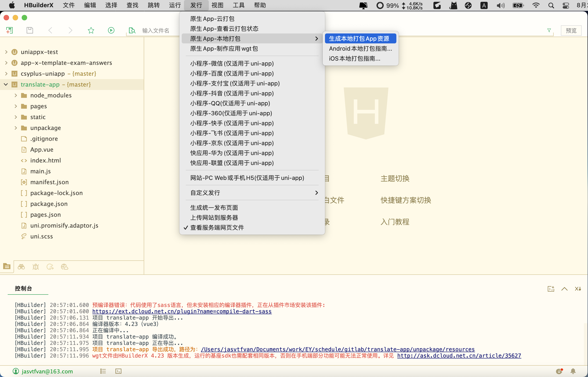Open project manager folder icon in sidebar bottom

[7, 266]
